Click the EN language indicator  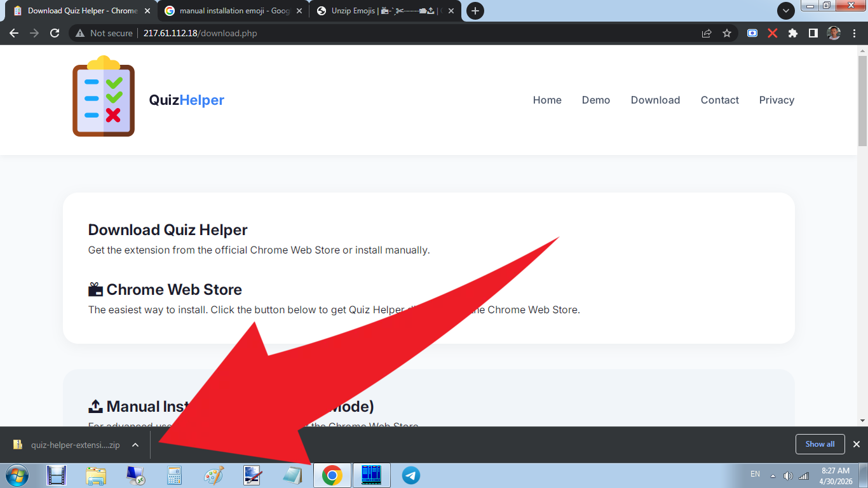click(755, 474)
